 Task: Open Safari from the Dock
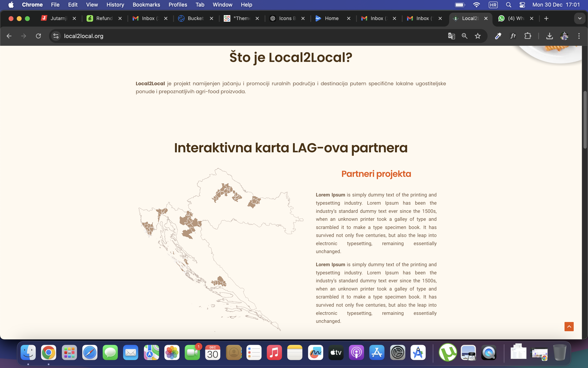tap(90, 352)
